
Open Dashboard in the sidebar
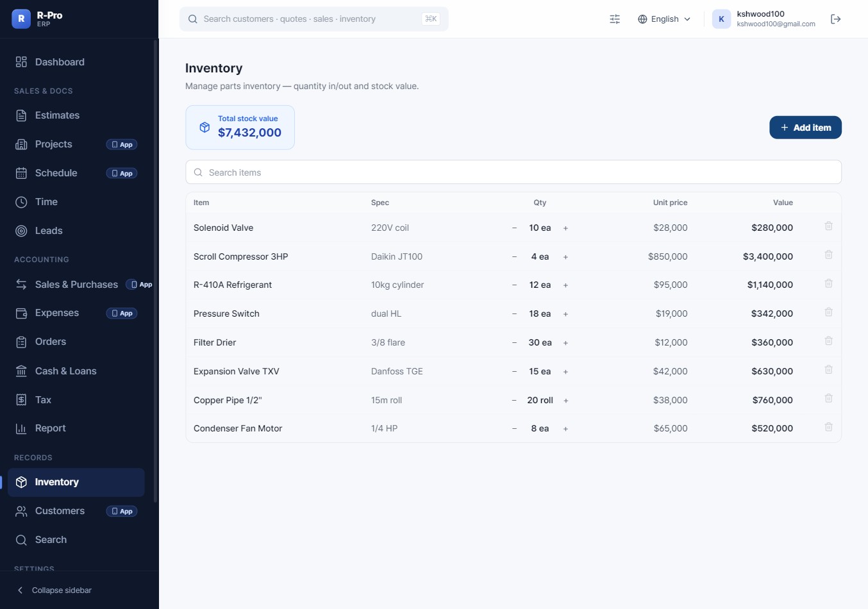point(76,62)
